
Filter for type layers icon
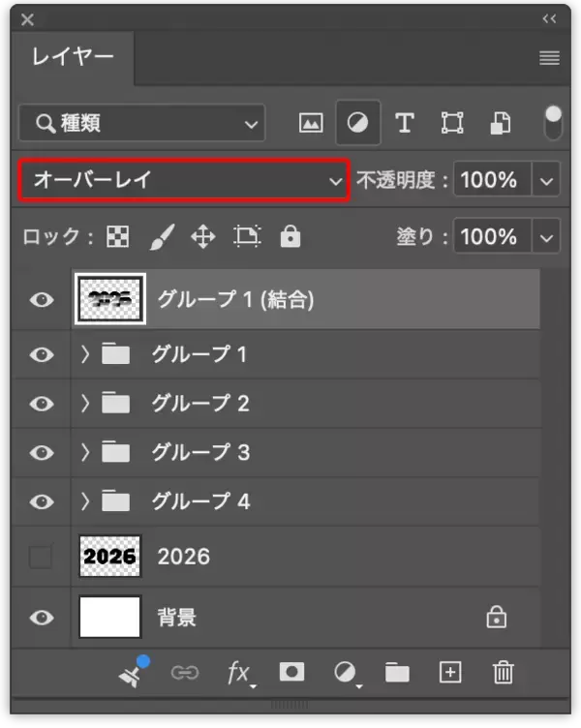click(405, 124)
